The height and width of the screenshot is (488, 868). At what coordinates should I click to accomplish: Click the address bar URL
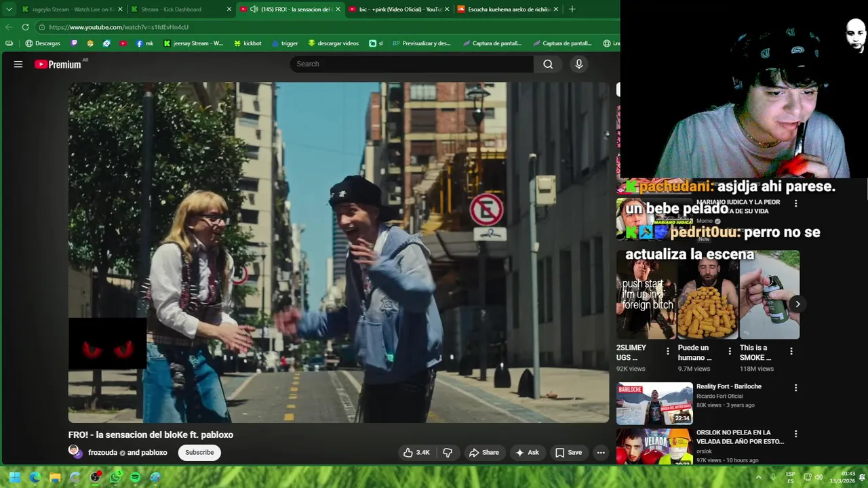pos(119,27)
